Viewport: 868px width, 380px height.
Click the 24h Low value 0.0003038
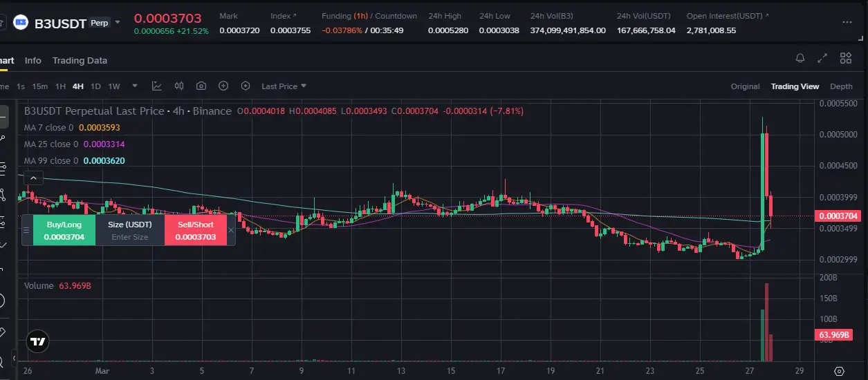(499, 30)
